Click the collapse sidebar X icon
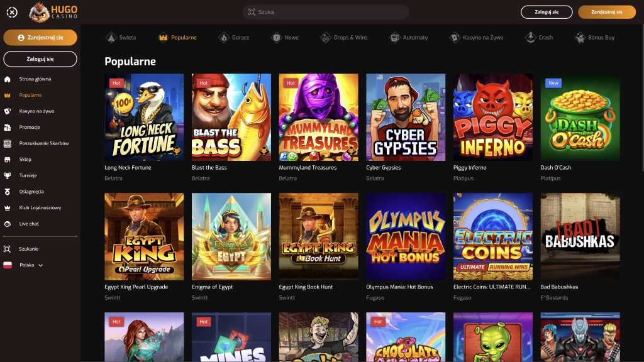This screenshot has height=362, width=644. [x=12, y=12]
